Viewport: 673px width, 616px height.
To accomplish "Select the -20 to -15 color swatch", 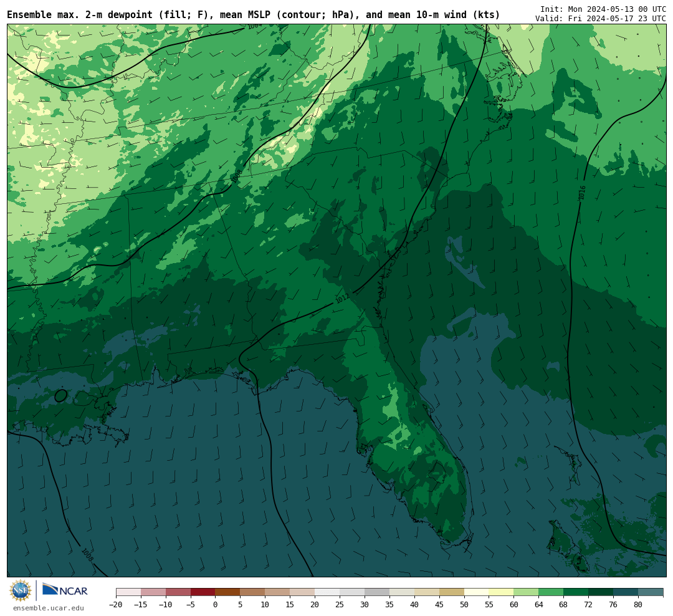I will 128,592.
